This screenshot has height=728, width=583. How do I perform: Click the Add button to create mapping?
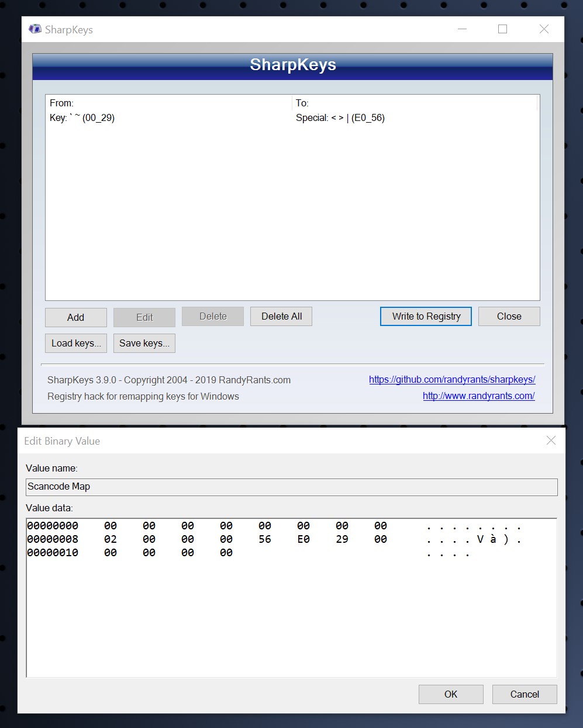75,317
